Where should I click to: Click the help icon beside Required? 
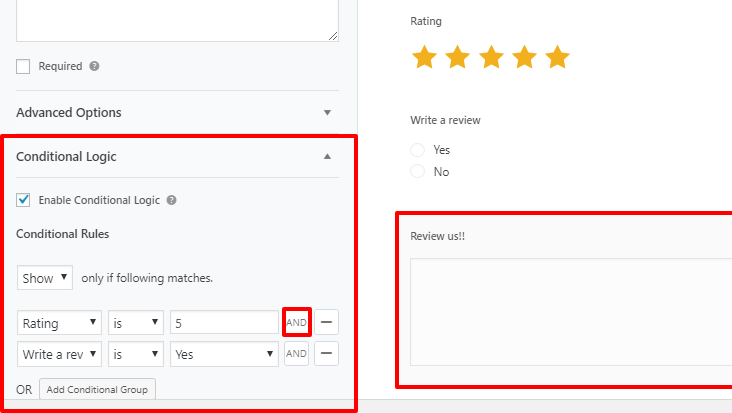coord(94,66)
